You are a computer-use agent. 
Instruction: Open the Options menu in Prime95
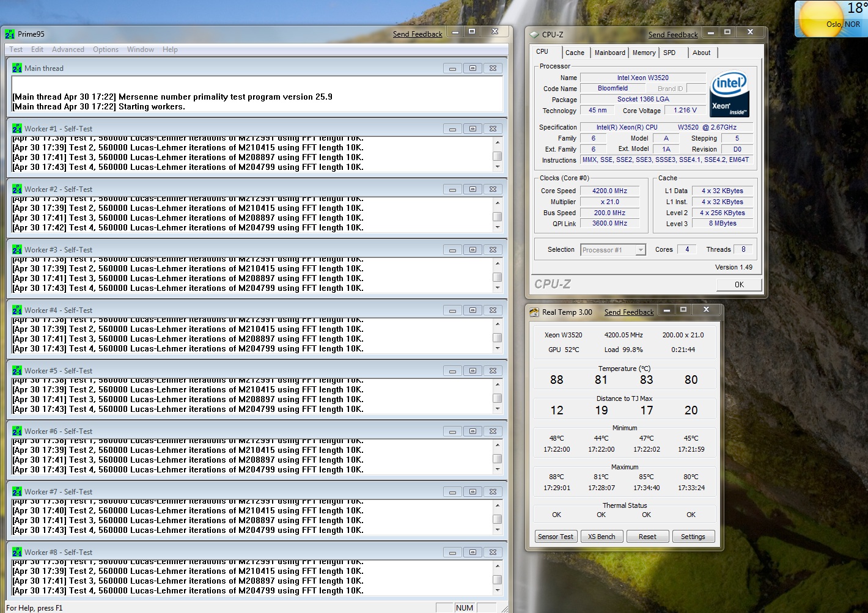pyautogui.click(x=106, y=50)
